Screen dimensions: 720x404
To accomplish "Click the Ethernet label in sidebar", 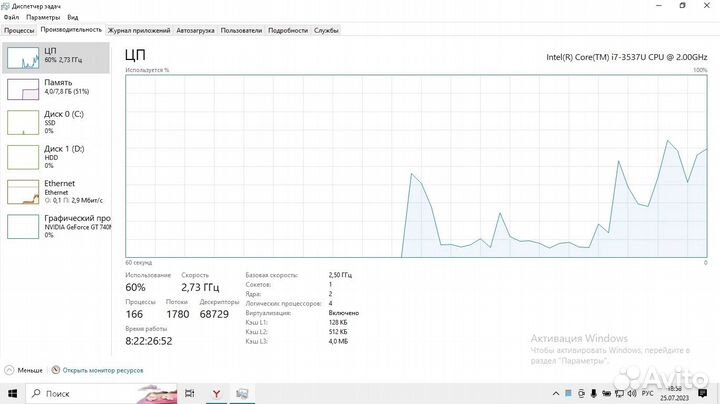I will [x=59, y=183].
